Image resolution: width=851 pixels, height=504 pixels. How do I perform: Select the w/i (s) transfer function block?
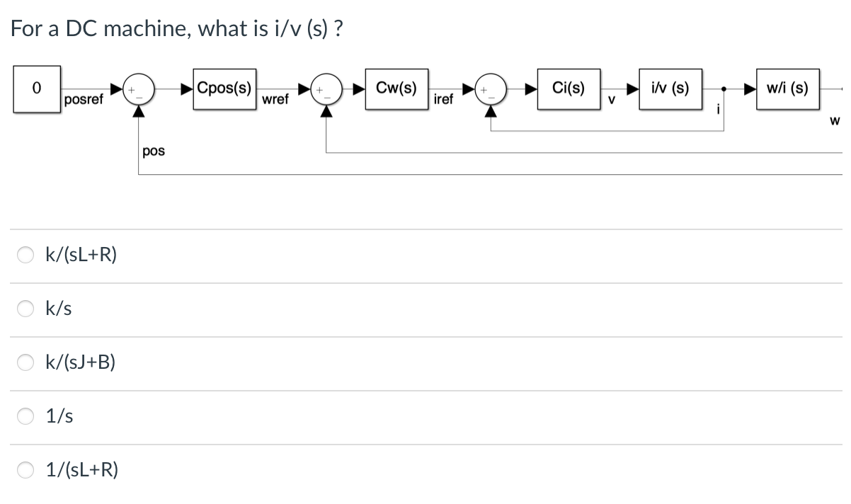click(x=788, y=90)
